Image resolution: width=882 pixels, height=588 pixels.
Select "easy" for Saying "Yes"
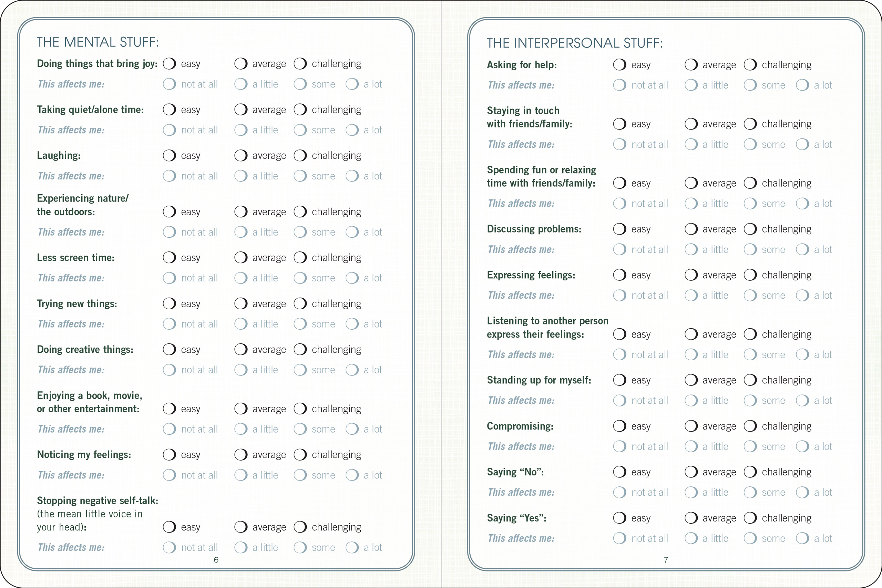coord(619,518)
